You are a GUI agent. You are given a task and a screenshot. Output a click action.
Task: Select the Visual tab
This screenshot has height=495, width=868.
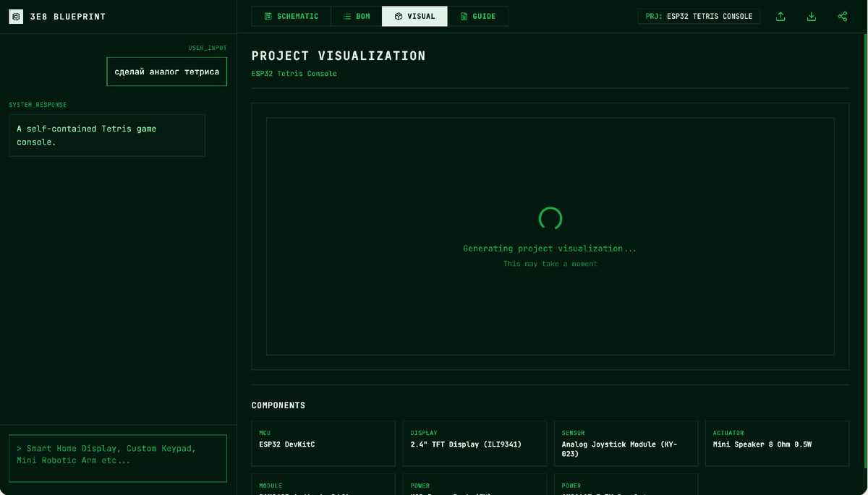coord(414,16)
